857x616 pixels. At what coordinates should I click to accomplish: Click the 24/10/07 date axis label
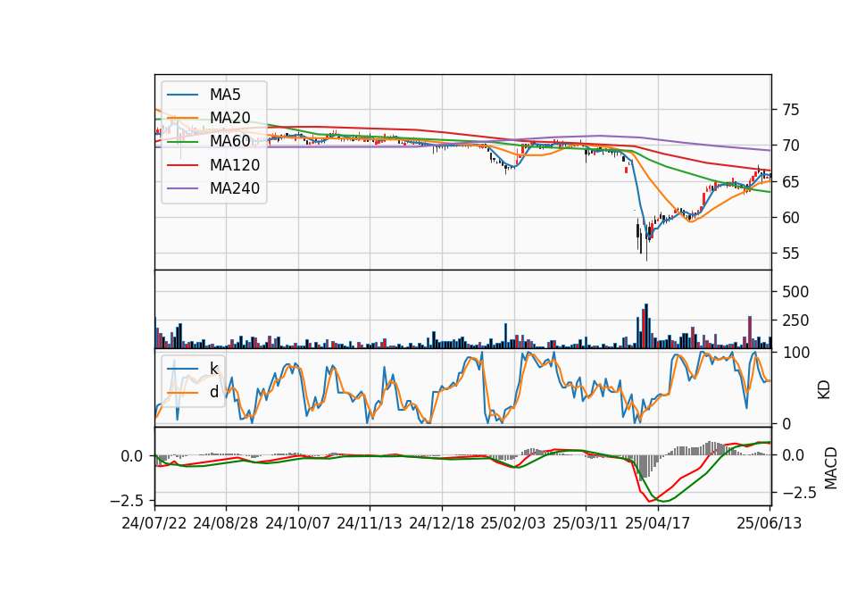point(298,523)
